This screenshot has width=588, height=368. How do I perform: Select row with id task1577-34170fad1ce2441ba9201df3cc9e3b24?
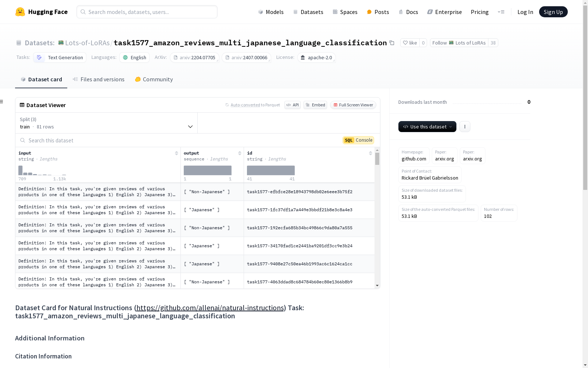pyautogui.click(x=195, y=246)
